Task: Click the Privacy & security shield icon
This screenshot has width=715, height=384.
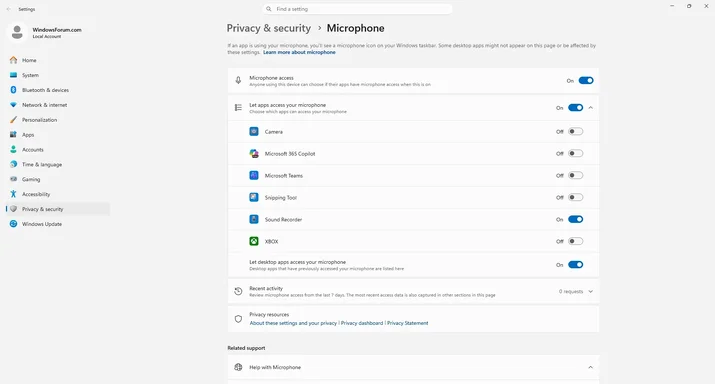Action: tap(14, 209)
